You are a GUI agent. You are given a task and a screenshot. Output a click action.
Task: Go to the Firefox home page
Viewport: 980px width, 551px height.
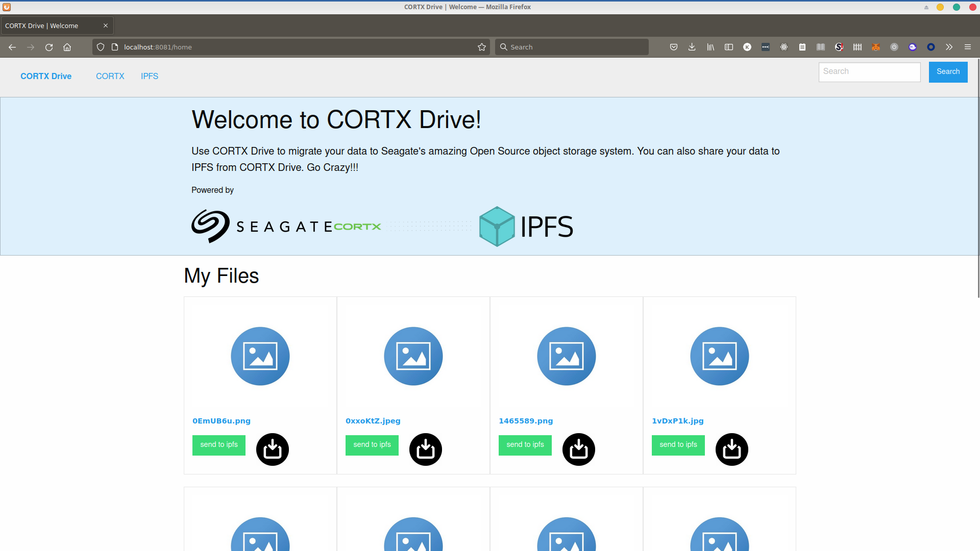tap(67, 47)
